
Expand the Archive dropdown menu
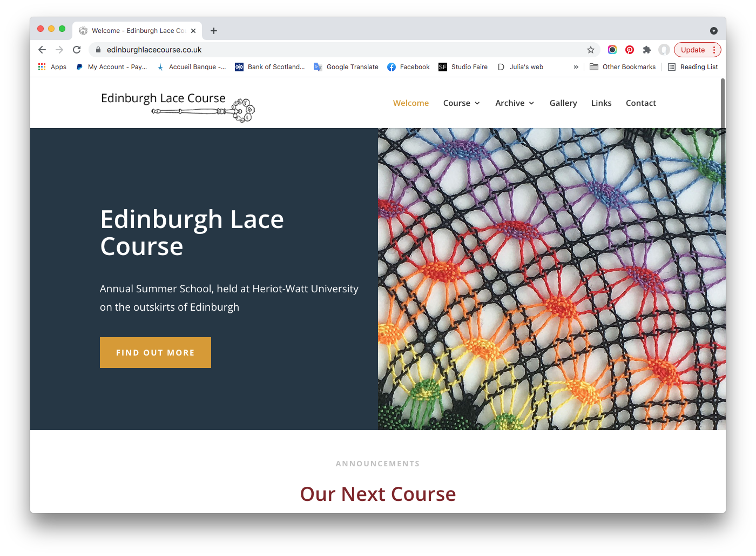(x=515, y=103)
